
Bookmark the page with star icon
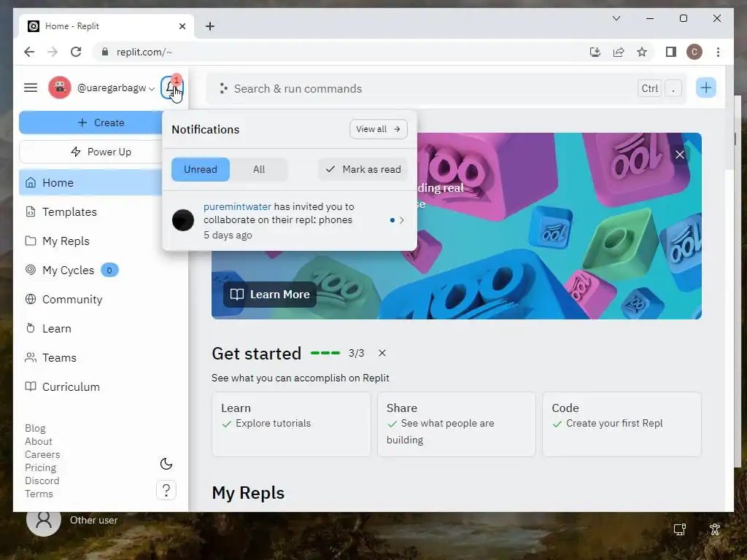642,52
